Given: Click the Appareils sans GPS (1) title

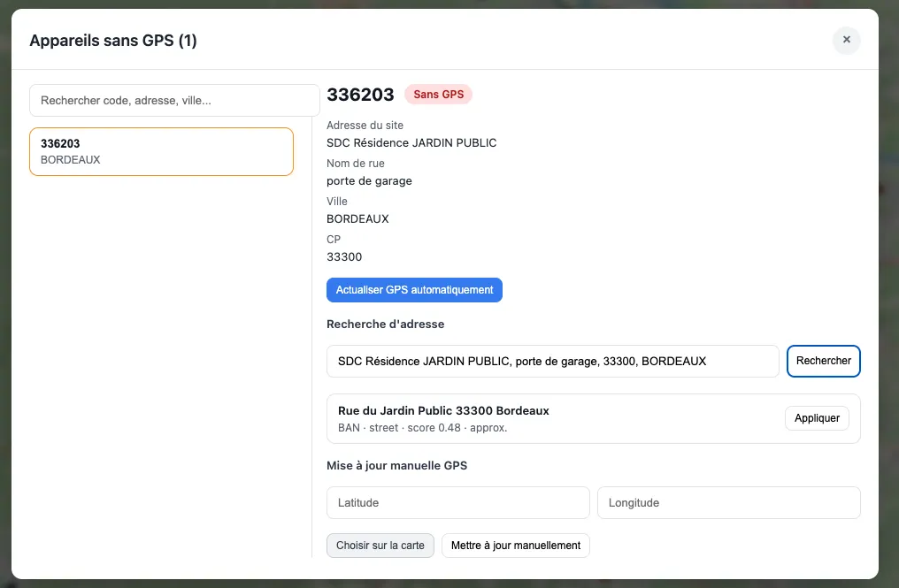Looking at the screenshot, I should click(113, 41).
